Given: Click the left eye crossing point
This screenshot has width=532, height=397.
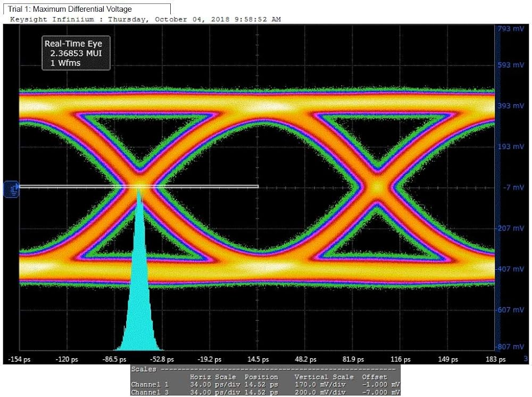Looking at the screenshot, I should tap(139, 186).
